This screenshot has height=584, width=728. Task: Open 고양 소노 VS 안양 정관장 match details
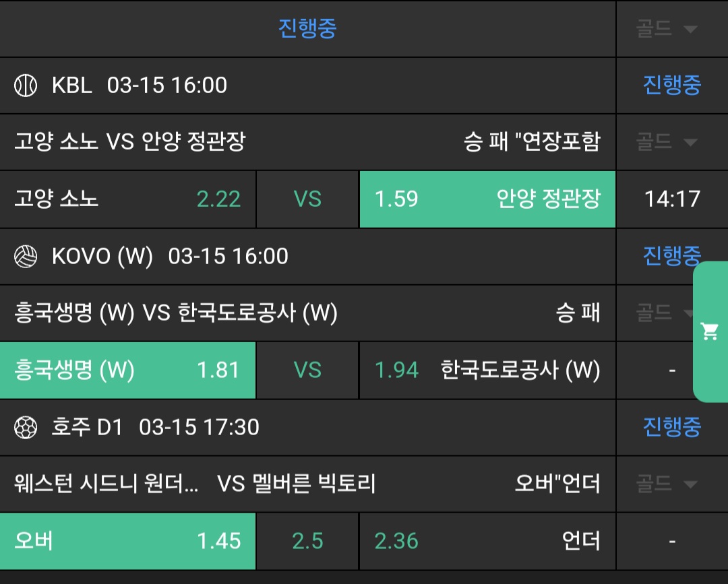[130, 142]
